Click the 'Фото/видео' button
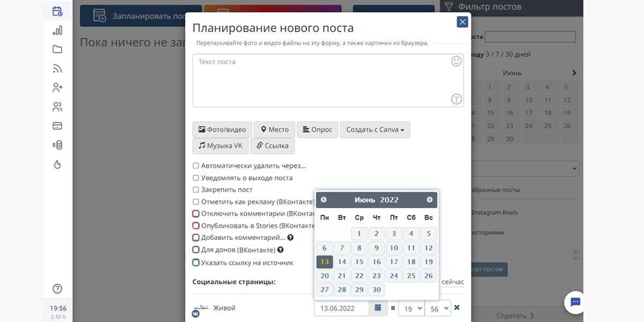 222,130
